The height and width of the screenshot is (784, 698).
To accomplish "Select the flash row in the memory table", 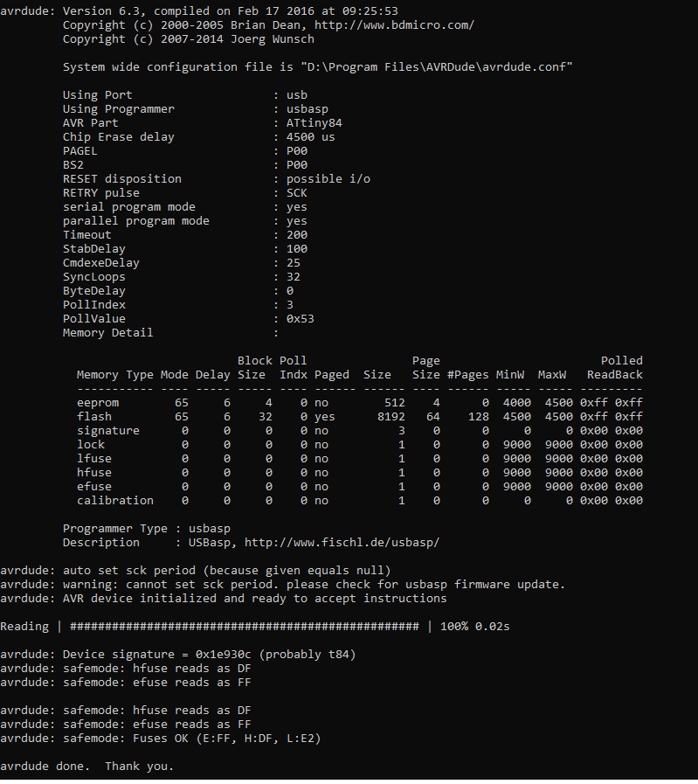I will pyautogui.click(x=94, y=417).
